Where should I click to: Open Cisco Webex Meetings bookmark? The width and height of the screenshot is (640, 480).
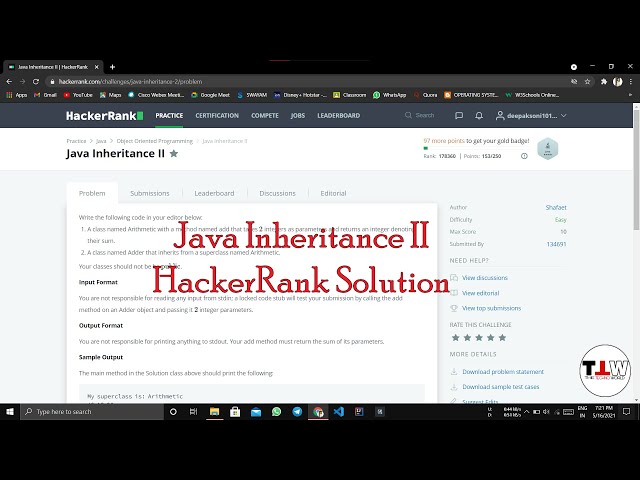point(156,95)
